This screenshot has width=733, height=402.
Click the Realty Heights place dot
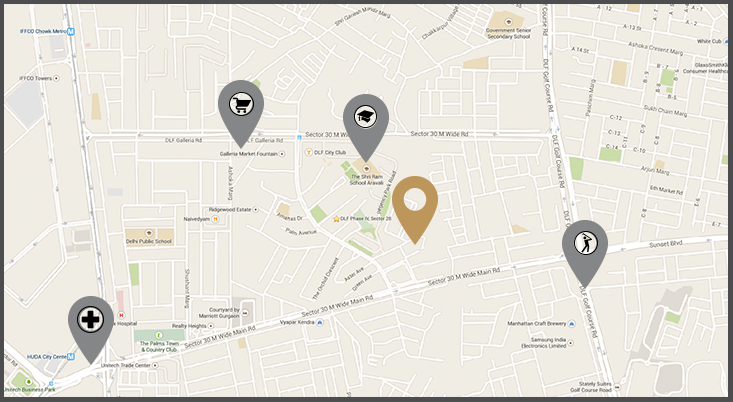pyautogui.click(x=211, y=326)
